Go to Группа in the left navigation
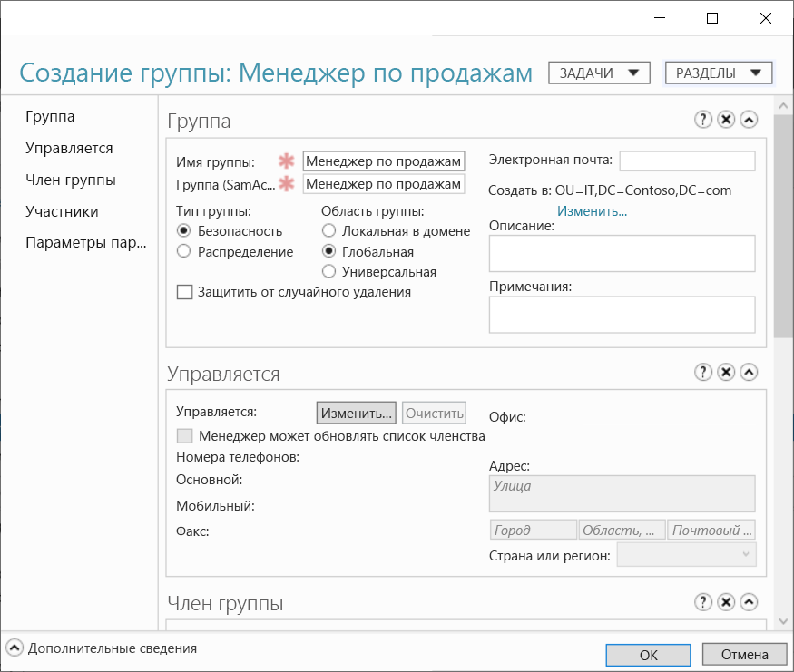794x672 pixels. pos(50,116)
